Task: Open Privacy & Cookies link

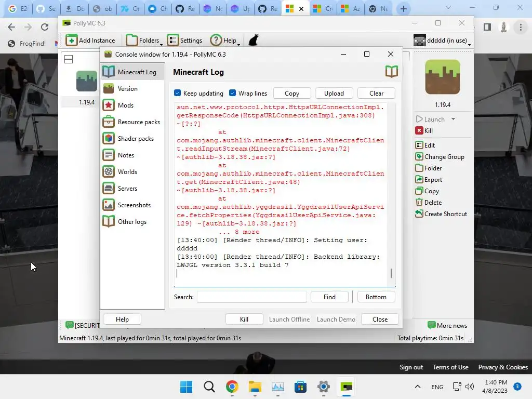Action: pos(503,367)
